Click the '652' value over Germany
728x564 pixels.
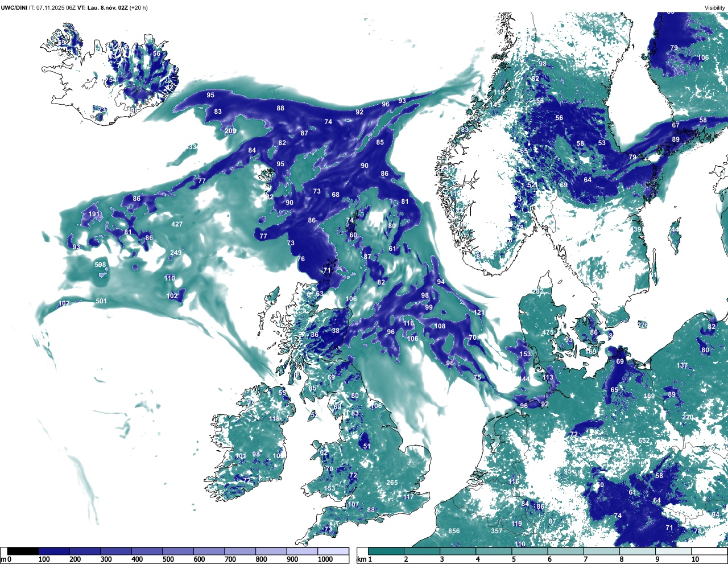coord(644,441)
